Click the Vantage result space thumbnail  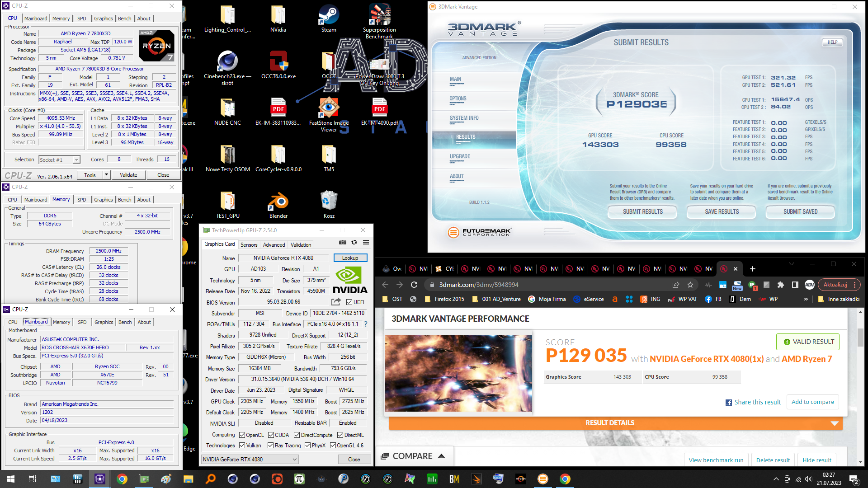click(458, 373)
